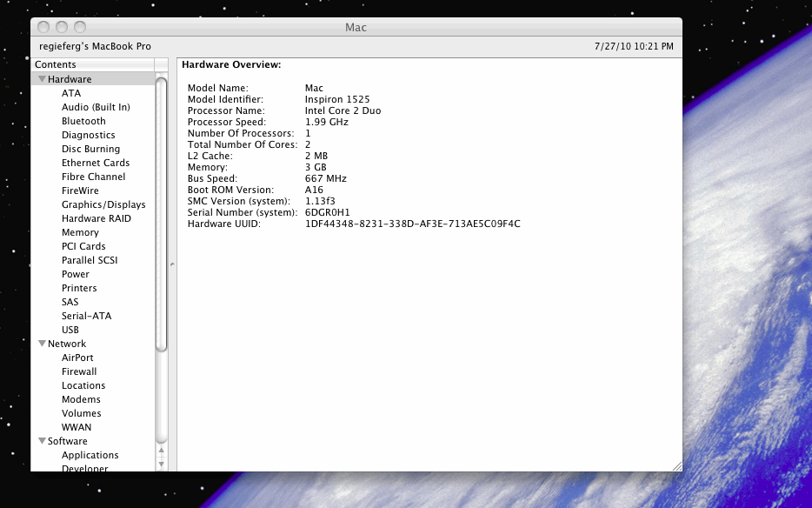Select Graphics/Displays in sidebar
The height and width of the screenshot is (508, 812).
click(x=103, y=204)
